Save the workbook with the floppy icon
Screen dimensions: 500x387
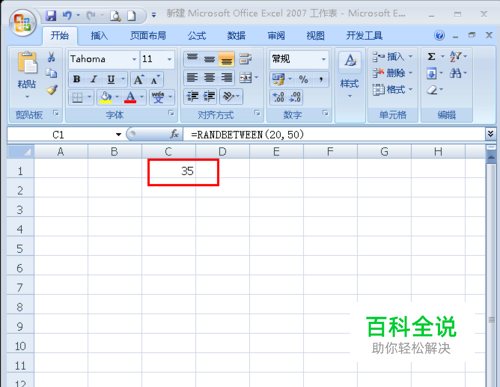click(51, 15)
